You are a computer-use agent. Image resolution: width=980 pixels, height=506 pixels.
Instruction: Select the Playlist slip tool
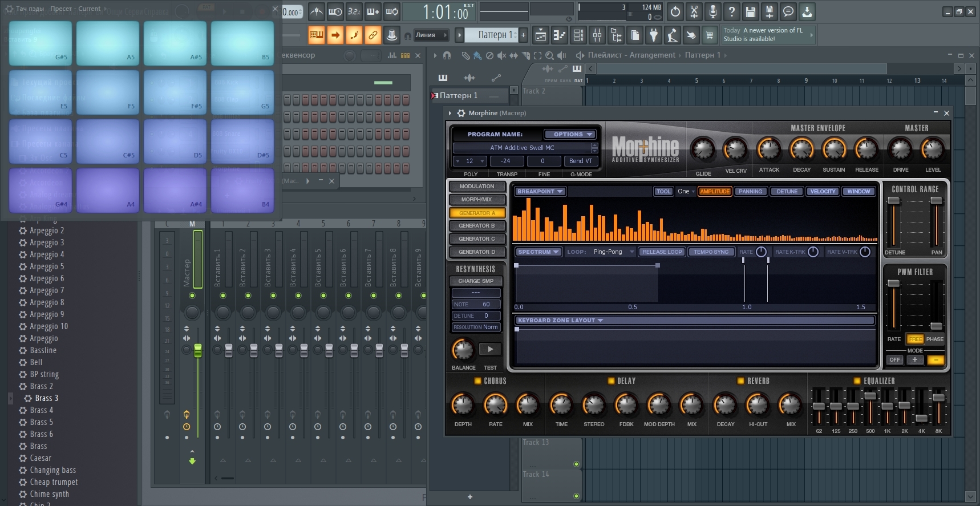click(513, 55)
